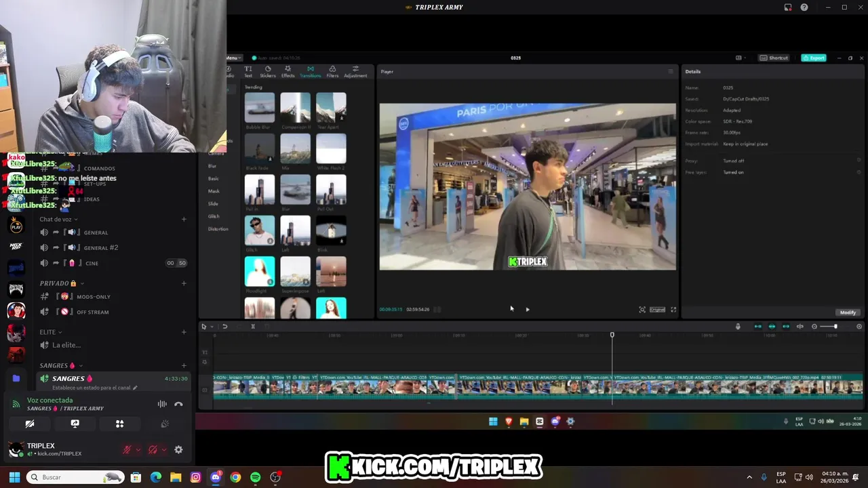
Task: Select the Transitions tab in CapCut
Action: [311, 71]
